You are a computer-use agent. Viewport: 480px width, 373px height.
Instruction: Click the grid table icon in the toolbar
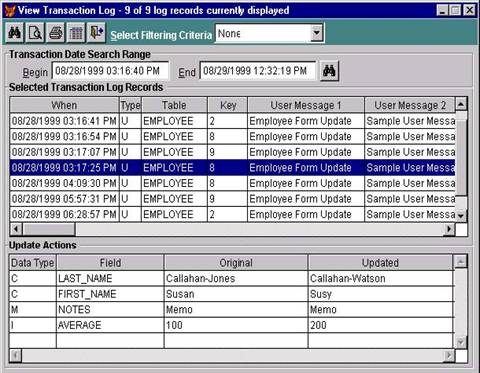(x=76, y=33)
